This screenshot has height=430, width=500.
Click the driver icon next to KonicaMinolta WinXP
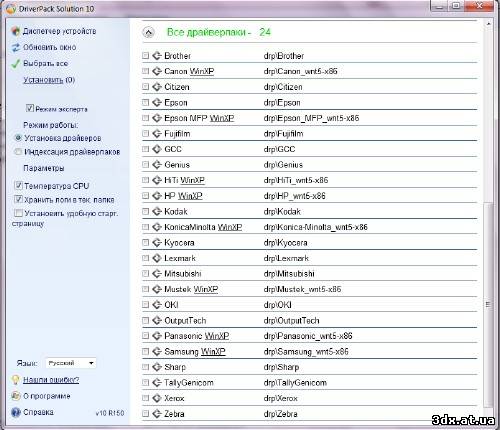pyautogui.click(x=157, y=227)
